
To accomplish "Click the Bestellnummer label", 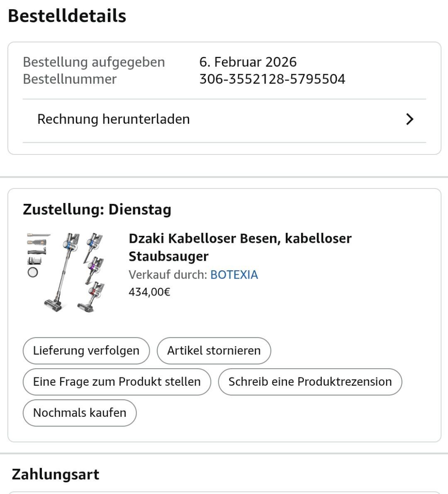I will tap(70, 79).
